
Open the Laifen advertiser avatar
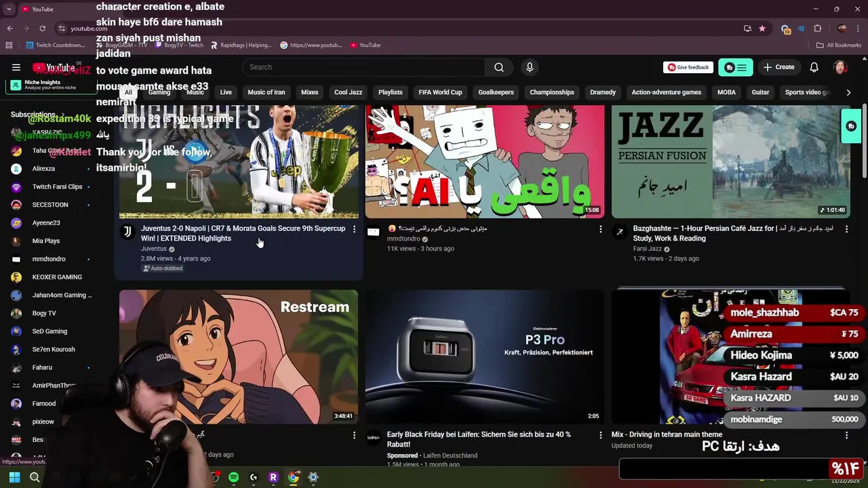(x=373, y=438)
